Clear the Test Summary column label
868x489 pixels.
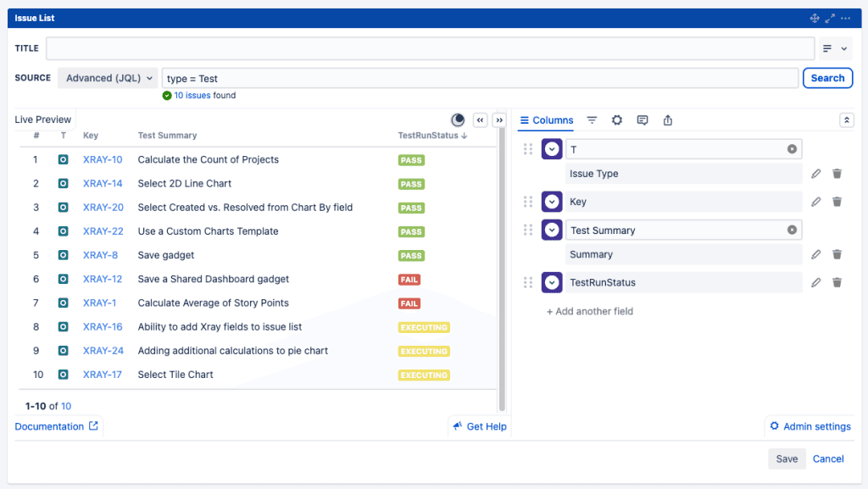tap(792, 230)
